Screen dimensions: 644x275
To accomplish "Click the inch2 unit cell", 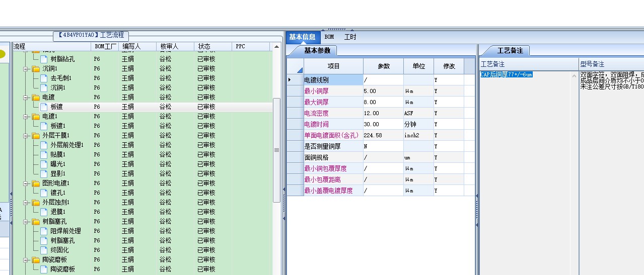I will click(418, 135).
